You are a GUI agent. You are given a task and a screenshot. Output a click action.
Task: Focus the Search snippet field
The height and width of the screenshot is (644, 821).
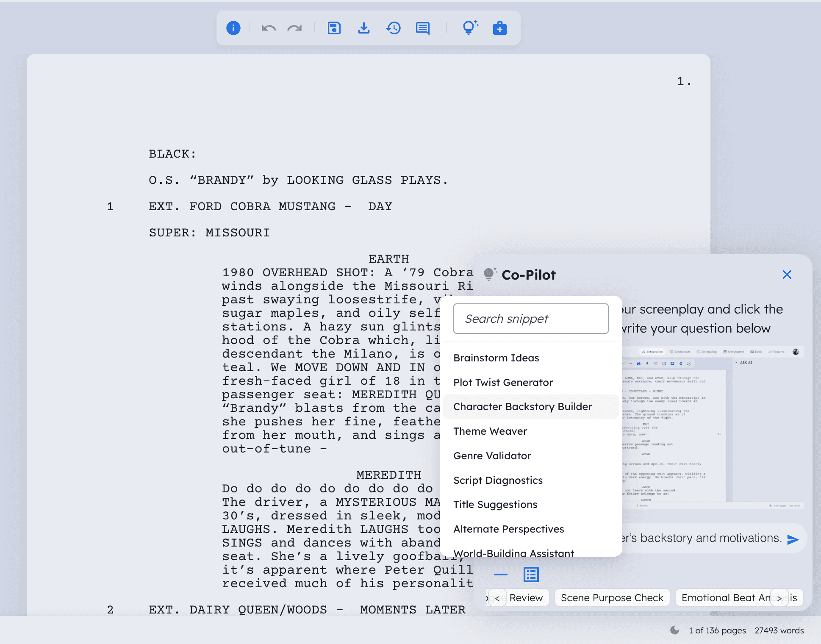[530, 319]
